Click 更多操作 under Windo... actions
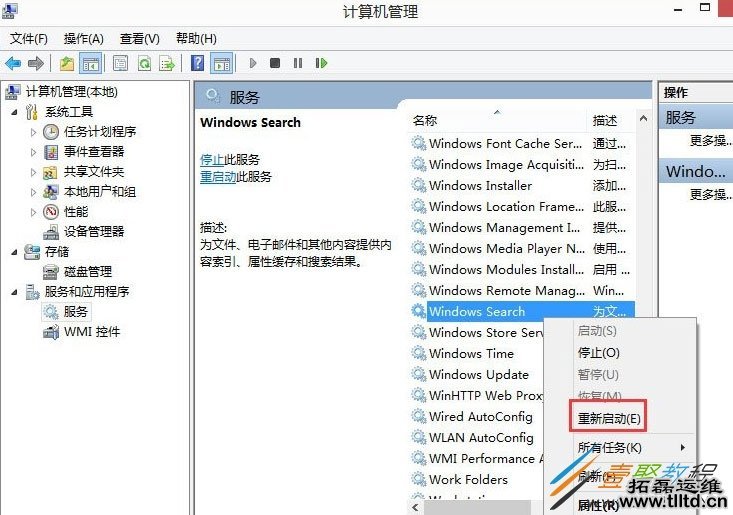The width and height of the screenshot is (733, 515). (x=710, y=194)
